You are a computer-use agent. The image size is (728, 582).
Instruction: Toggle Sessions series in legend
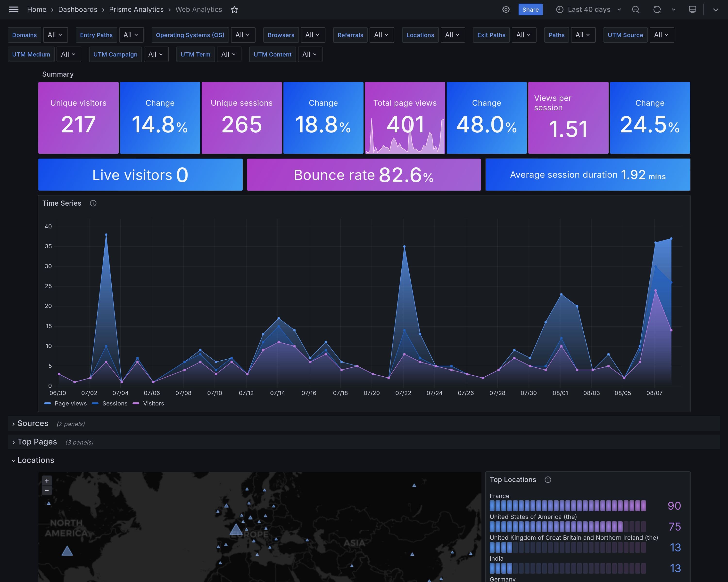115,404
